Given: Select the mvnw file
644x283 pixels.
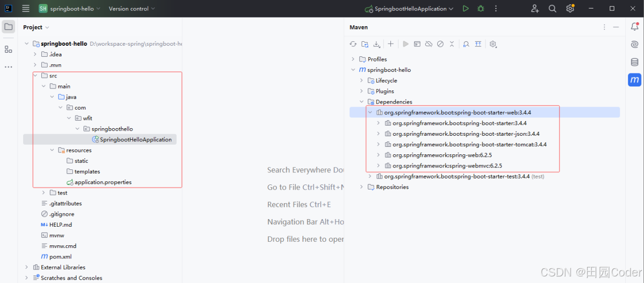Looking at the screenshot, I should (x=53, y=235).
